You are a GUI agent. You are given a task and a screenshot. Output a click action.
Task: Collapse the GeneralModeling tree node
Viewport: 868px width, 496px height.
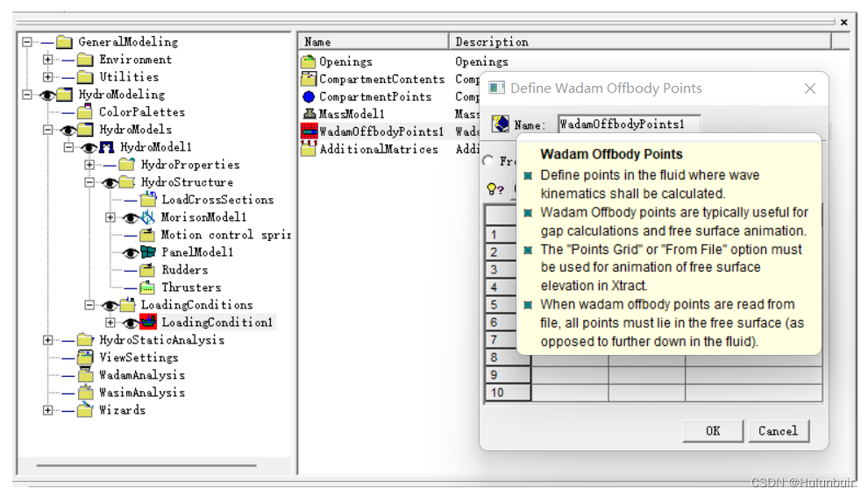coord(26,41)
